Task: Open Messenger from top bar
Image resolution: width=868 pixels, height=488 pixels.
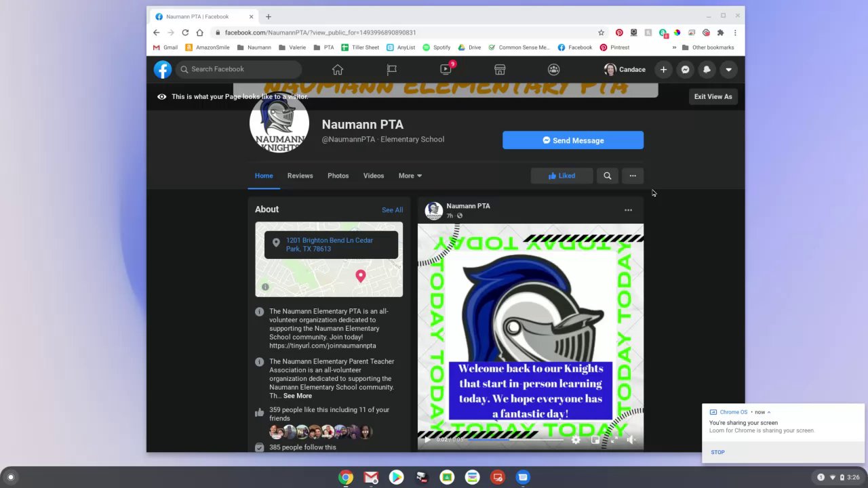Action: tap(686, 69)
